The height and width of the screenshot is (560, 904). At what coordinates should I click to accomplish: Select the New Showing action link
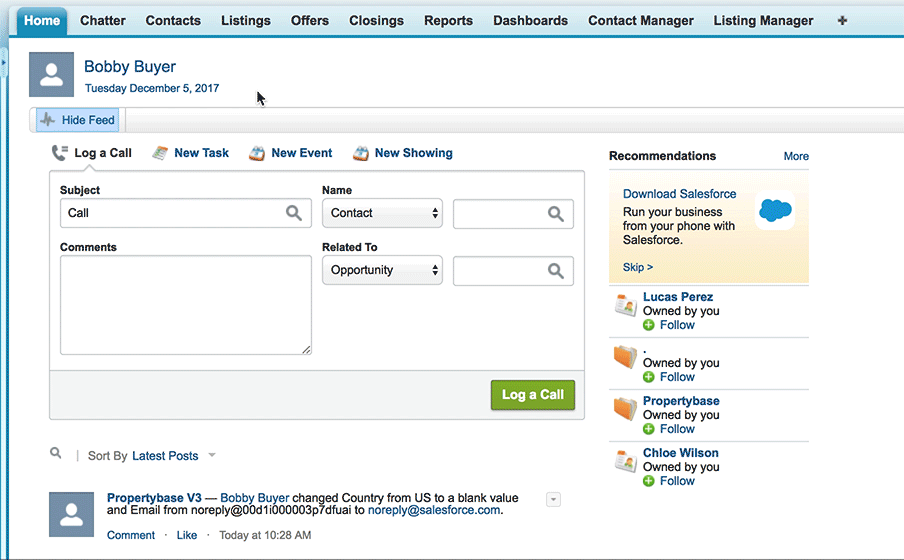(413, 153)
